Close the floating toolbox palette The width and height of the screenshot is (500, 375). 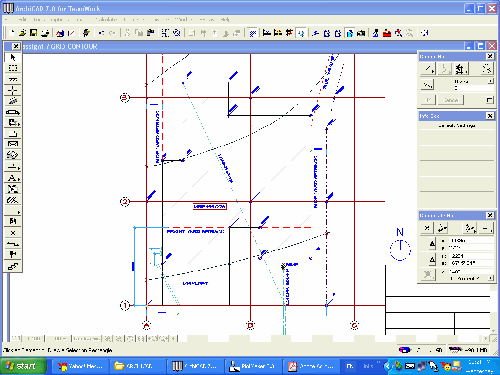(x=16, y=46)
